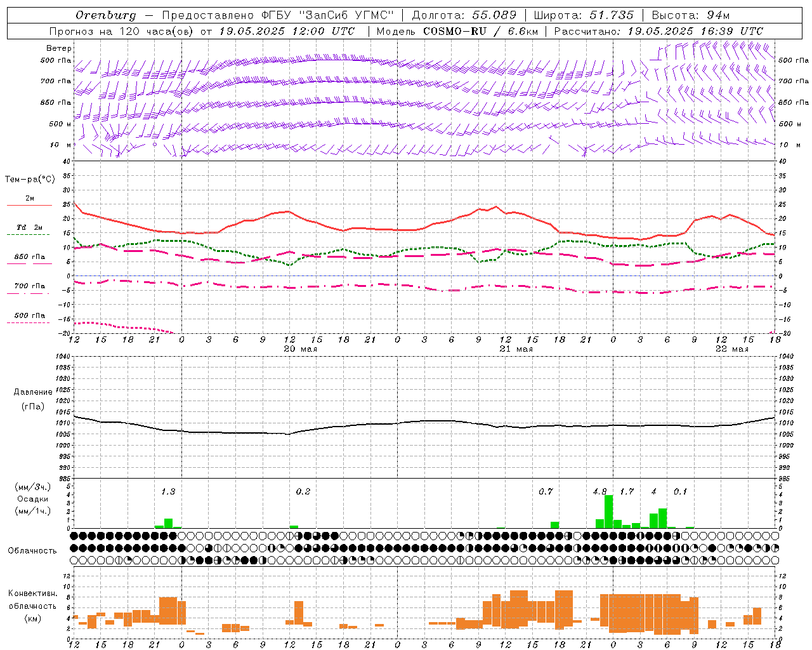Screen dimensions: 812x650
Task: Click the (мм/3ч.) units label
Action: [x=32, y=487]
